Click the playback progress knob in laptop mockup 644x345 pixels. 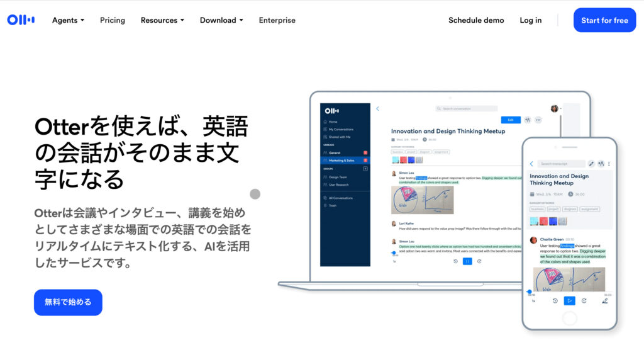click(394, 253)
